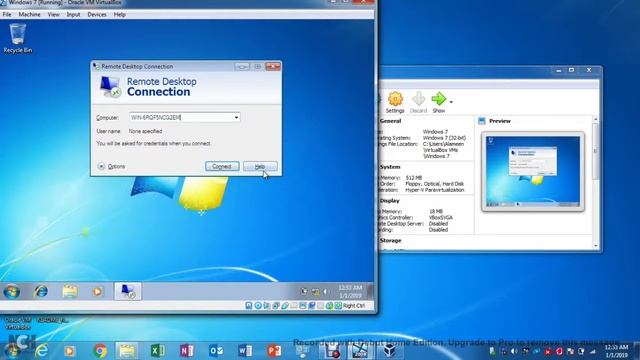Click the General section header

[x=390, y=121]
